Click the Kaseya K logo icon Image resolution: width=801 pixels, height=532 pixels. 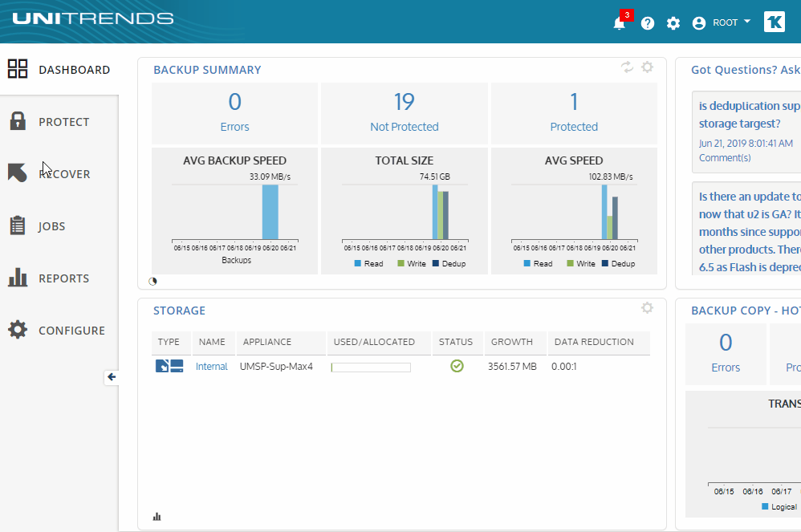coord(774,22)
